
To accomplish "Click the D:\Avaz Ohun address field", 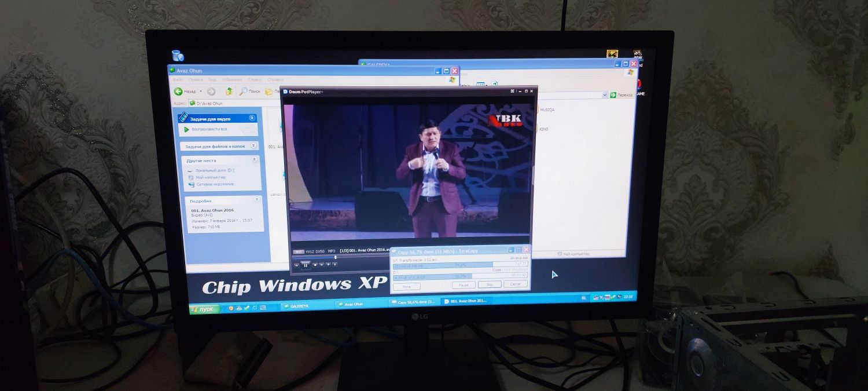I will [234, 103].
